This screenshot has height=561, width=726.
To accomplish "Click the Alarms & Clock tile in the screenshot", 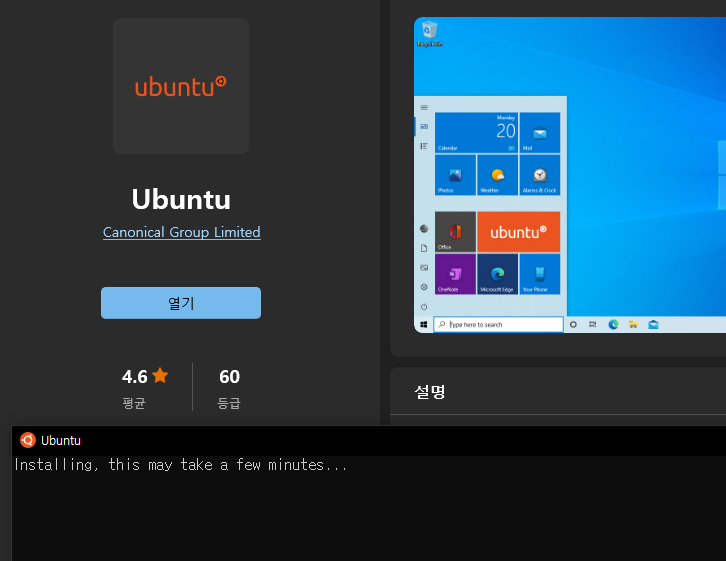I will click(x=539, y=175).
